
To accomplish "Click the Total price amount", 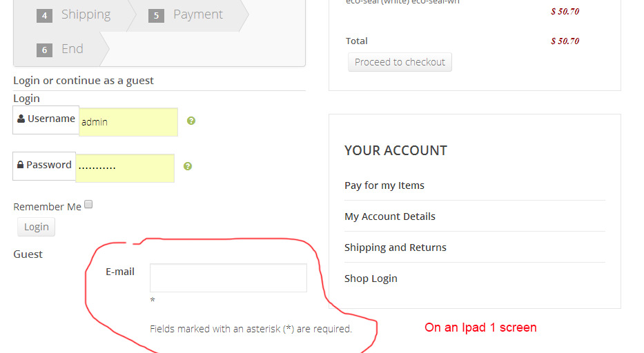I will (565, 41).
